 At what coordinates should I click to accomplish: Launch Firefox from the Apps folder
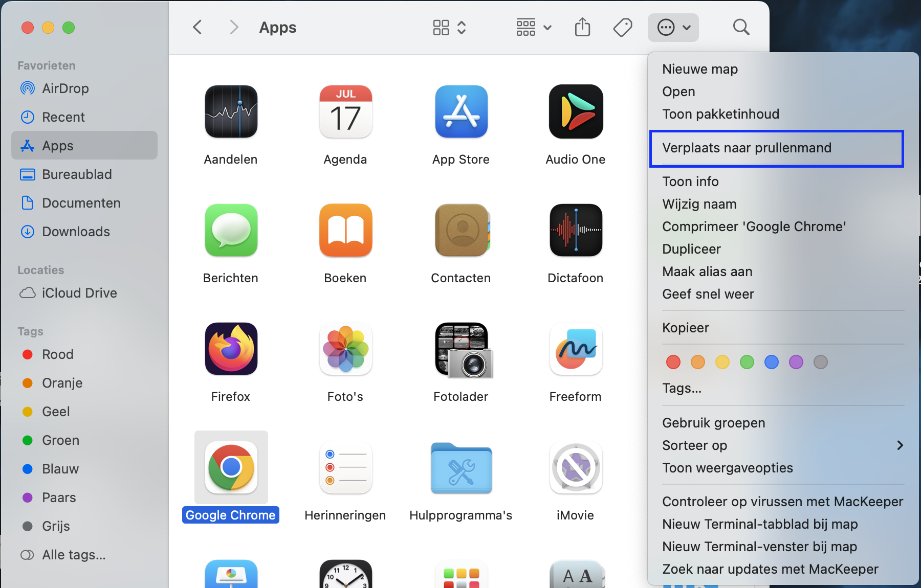click(x=231, y=349)
